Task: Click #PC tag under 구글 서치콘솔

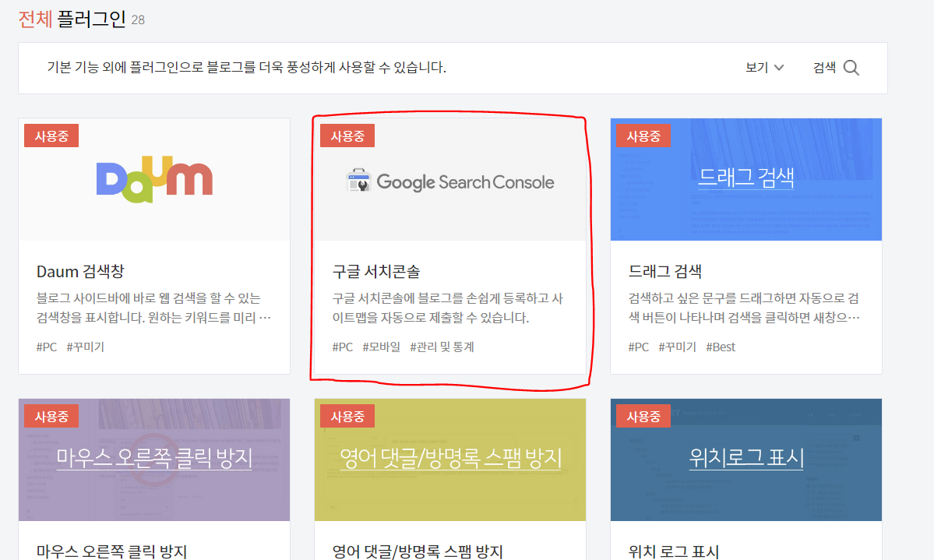Action: [x=343, y=347]
